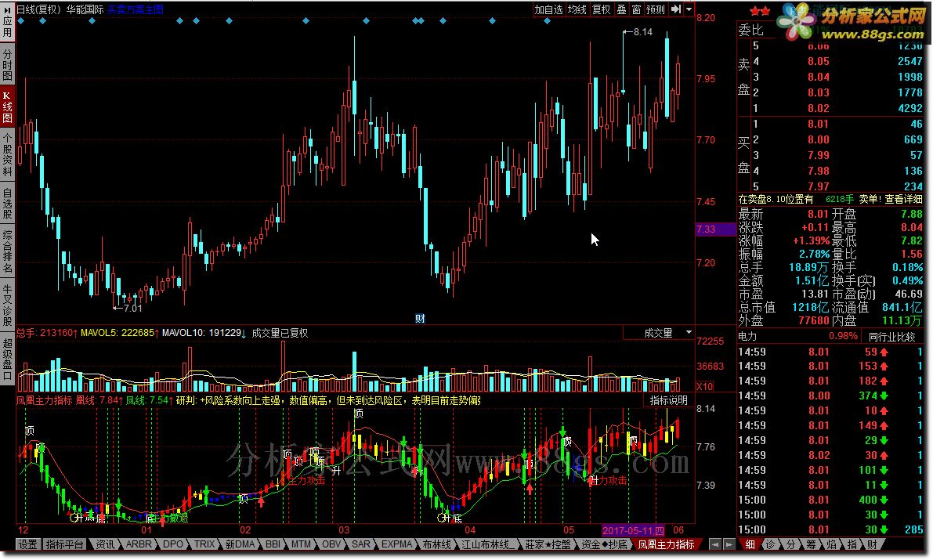Click the 15:00 trade row with 285
The width and height of the screenshot is (933, 560).
(830, 529)
